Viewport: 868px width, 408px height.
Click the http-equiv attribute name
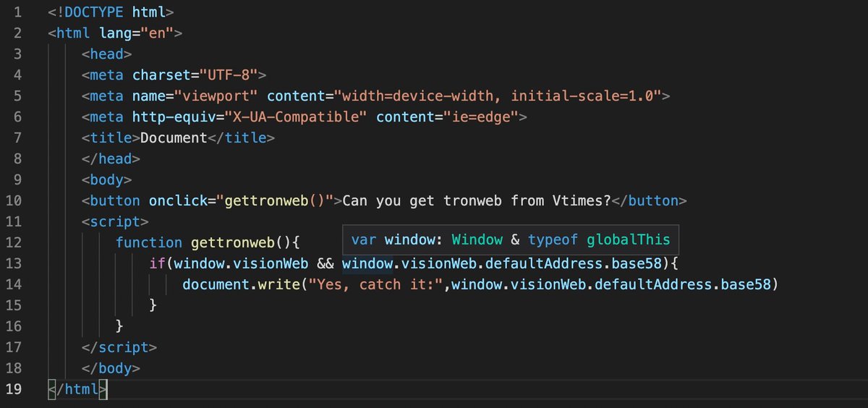click(174, 116)
